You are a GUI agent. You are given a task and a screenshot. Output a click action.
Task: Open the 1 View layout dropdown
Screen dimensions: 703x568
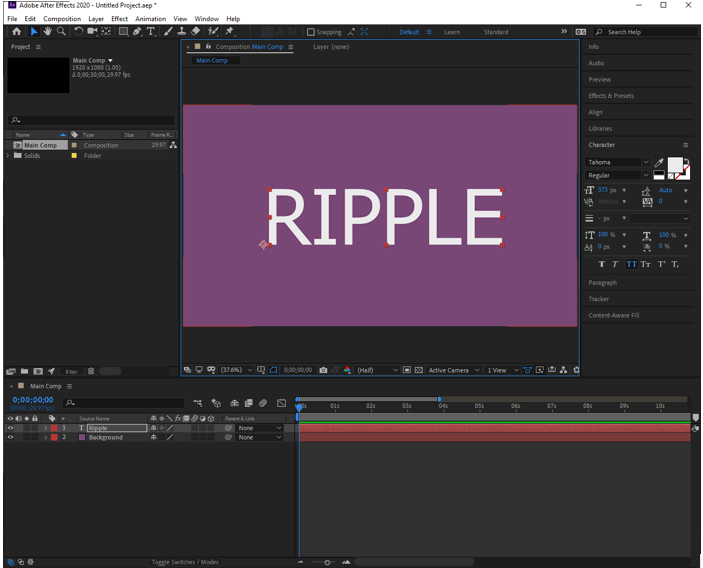503,370
